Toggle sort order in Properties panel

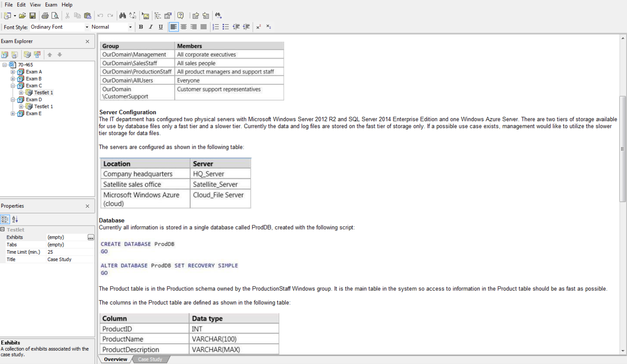coord(15,219)
